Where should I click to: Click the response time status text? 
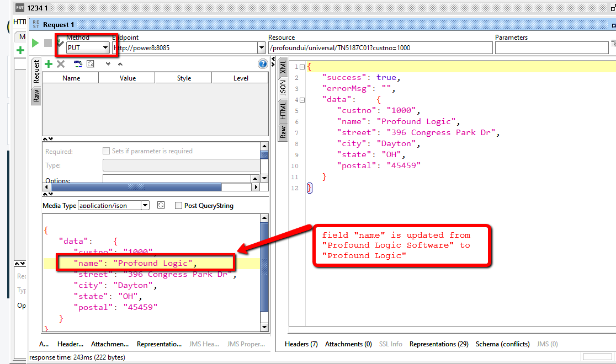point(77,357)
